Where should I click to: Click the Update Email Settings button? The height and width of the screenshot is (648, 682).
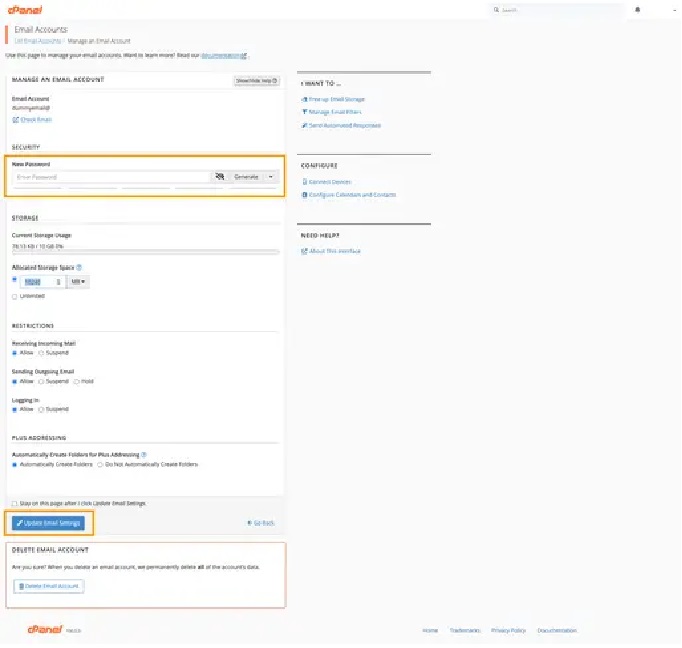point(49,523)
